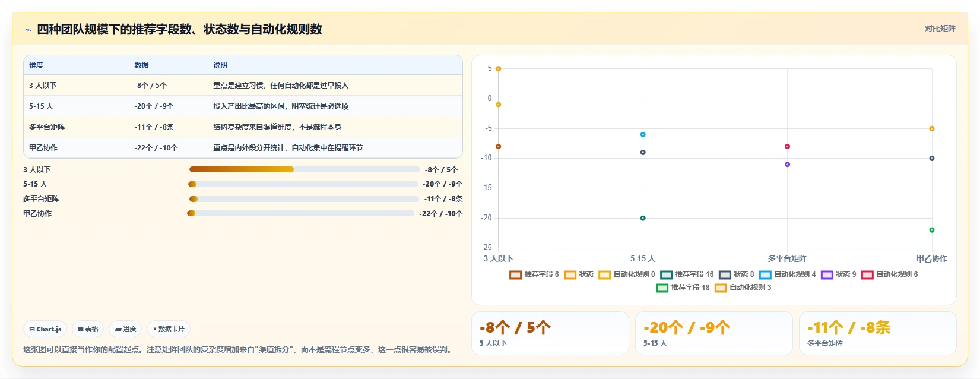
Task: Click the purple data point above 多平台矩阵
Action: coord(788,165)
